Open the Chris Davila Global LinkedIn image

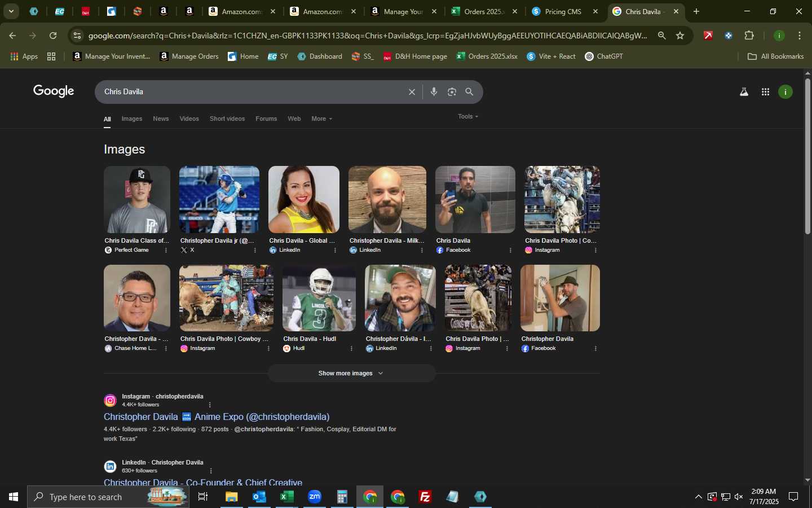(304, 199)
